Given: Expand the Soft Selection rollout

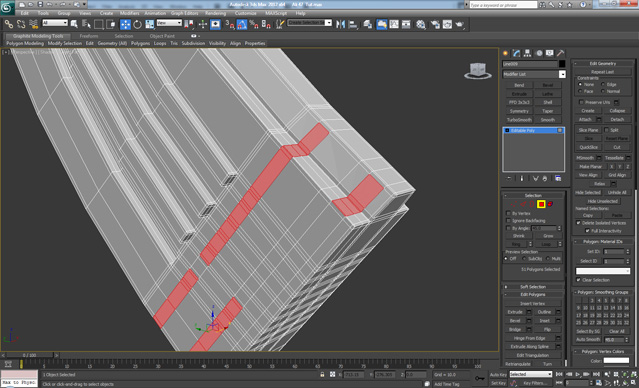Looking at the screenshot, I should point(533,287).
